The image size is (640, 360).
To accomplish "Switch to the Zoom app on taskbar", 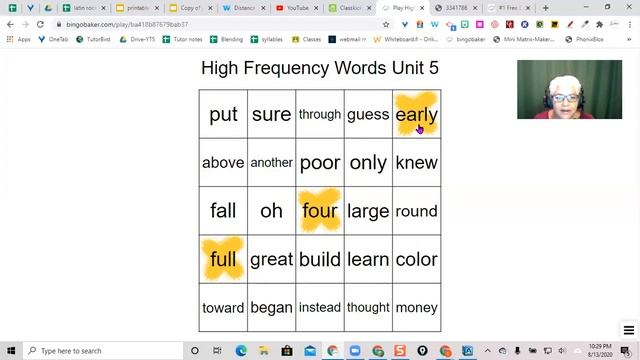I will click(355, 351).
